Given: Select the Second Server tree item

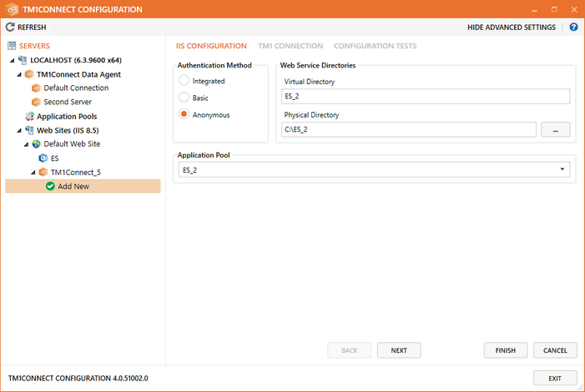Looking at the screenshot, I should (68, 102).
